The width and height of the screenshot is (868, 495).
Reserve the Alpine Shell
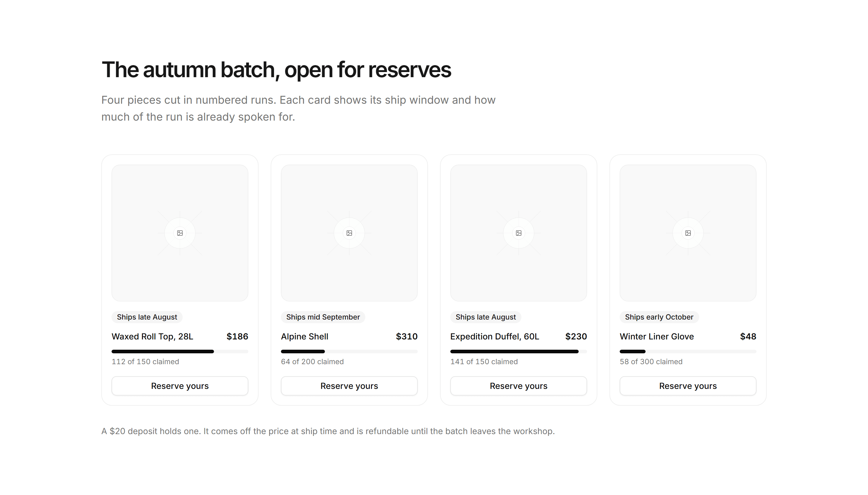point(349,386)
